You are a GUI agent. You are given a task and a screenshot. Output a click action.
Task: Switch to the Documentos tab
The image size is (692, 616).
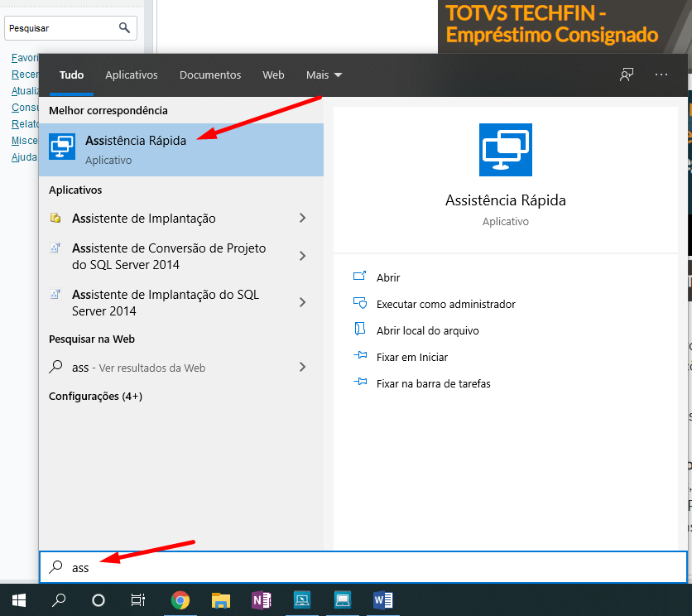(210, 75)
